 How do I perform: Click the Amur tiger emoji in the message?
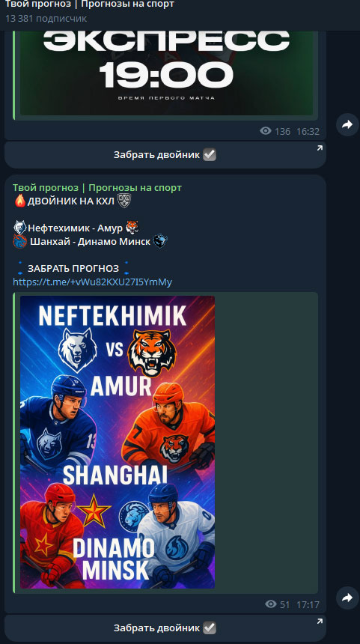132,227
